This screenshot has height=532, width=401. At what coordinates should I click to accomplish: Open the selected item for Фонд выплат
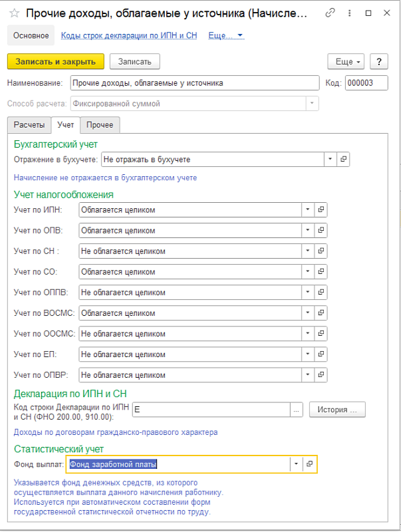point(309,464)
